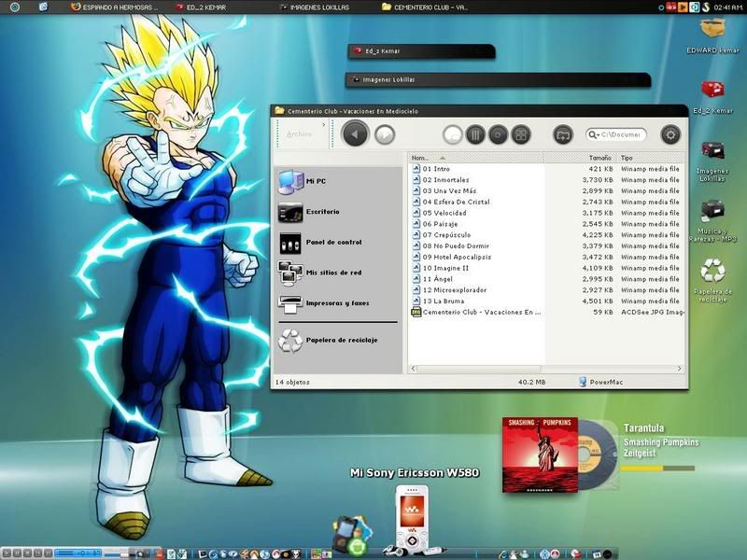
Task: Click the Tamaño column header
Action: click(x=579, y=158)
